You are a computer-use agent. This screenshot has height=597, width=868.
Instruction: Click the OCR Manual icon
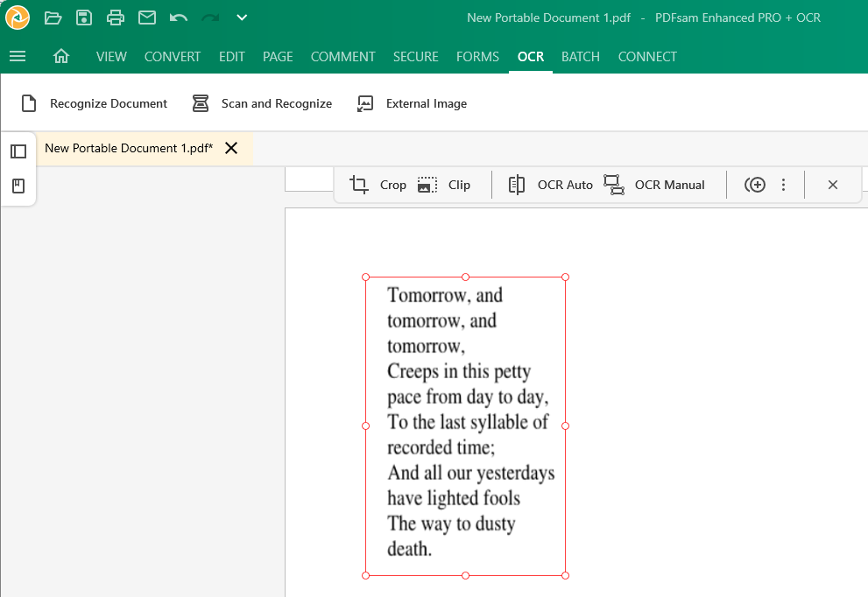[x=614, y=185]
